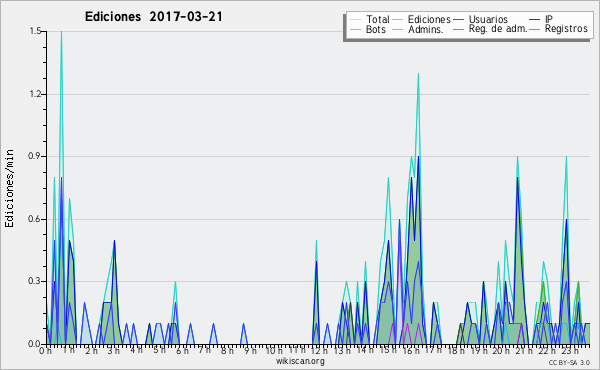600x370 pixels.
Task: Click the 'wikiscan.org' footer text
Action: [300, 361]
